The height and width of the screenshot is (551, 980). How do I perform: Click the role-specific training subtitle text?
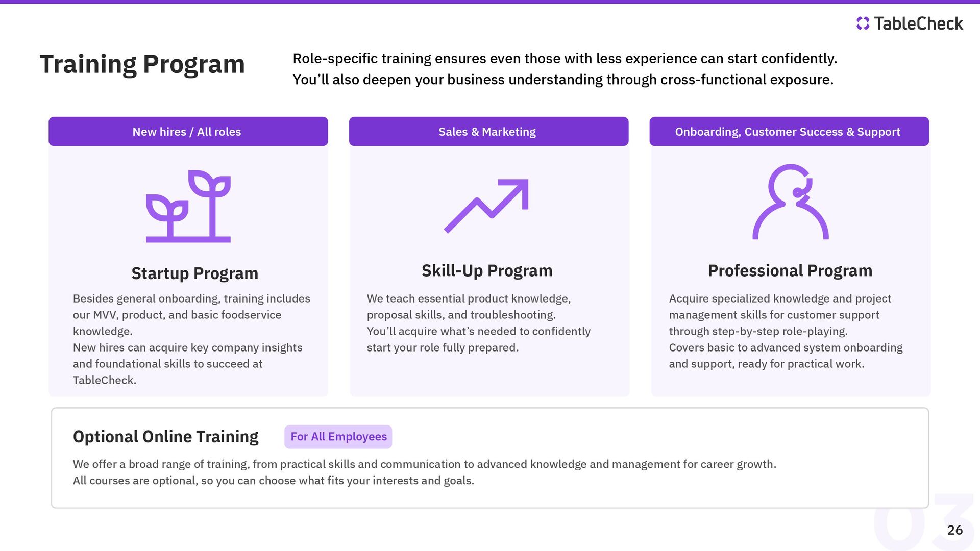pyautogui.click(x=565, y=69)
